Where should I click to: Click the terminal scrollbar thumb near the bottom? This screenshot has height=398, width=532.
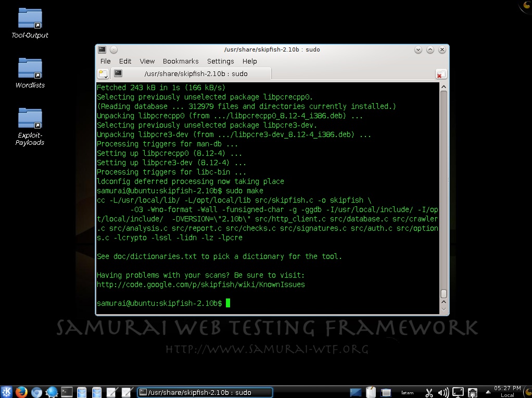pyautogui.click(x=444, y=293)
